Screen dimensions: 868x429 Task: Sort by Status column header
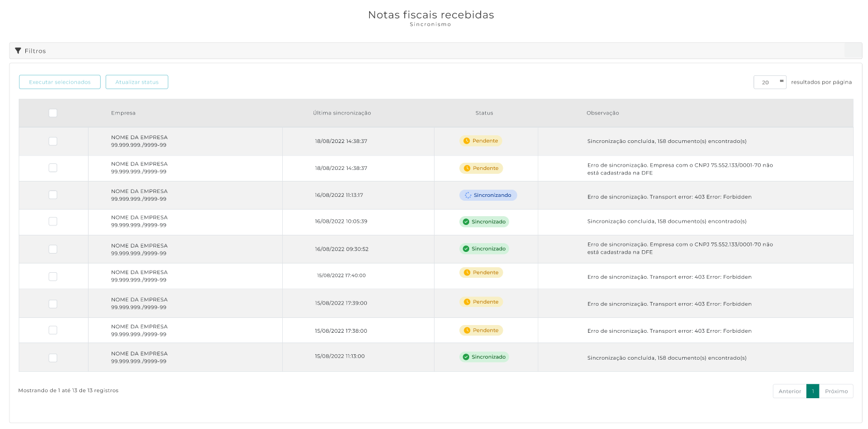coord(484,113)
